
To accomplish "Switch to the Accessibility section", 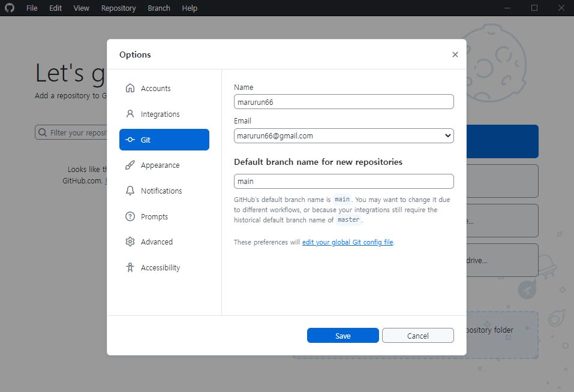I will coord(164,268).
